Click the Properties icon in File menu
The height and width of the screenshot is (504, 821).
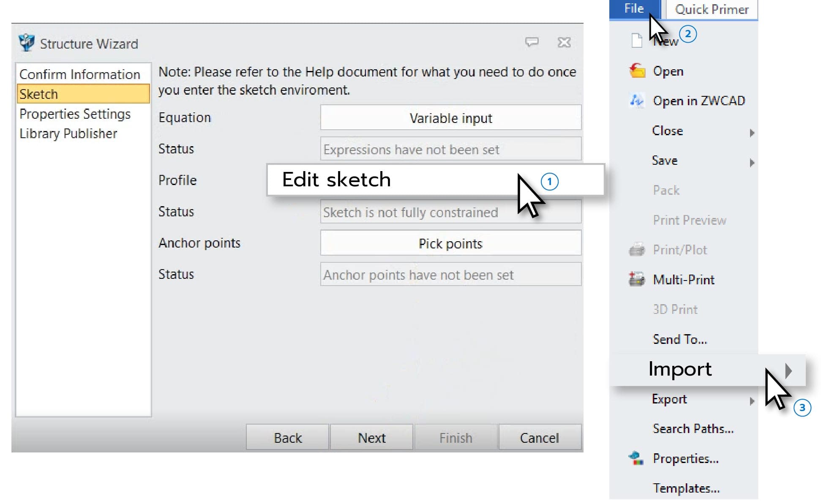click(x=636, y=458)
